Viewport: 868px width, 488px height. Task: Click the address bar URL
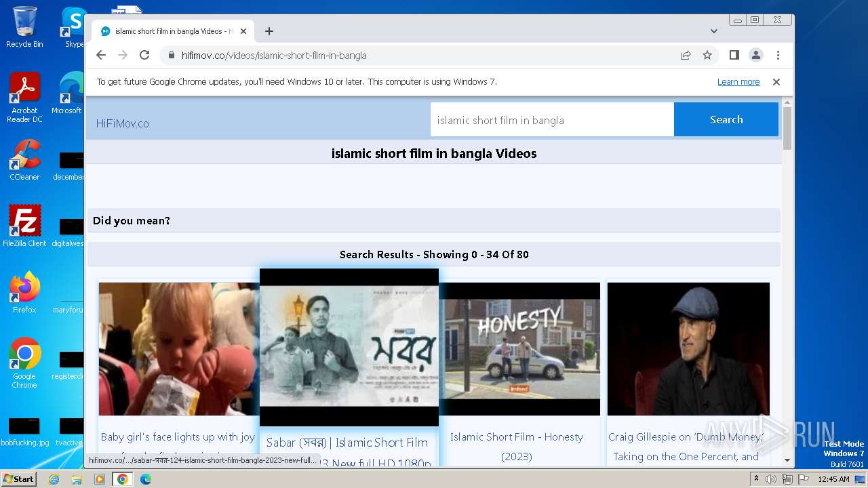pyautogui.click(x=274, y=56)
